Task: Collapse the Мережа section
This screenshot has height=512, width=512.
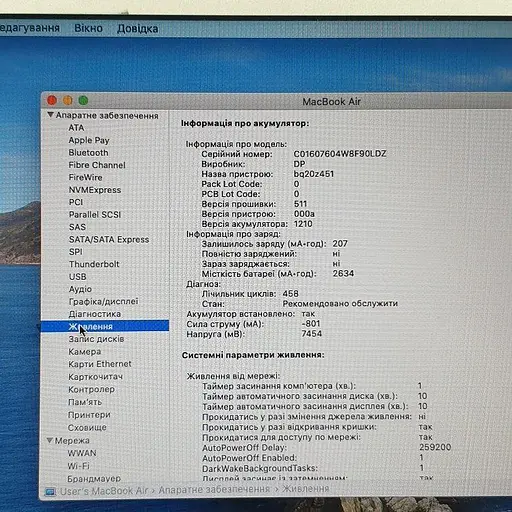Action: [50, 440]
